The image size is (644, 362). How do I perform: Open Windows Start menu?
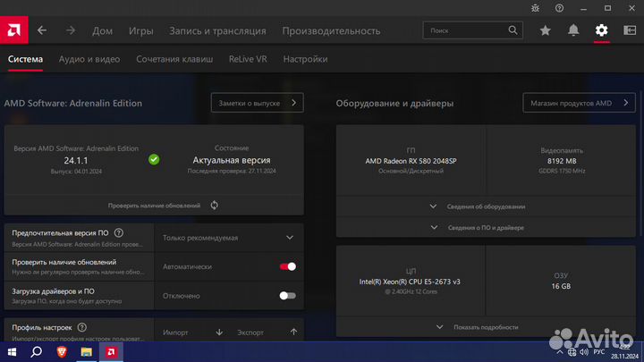pos(12,352)
